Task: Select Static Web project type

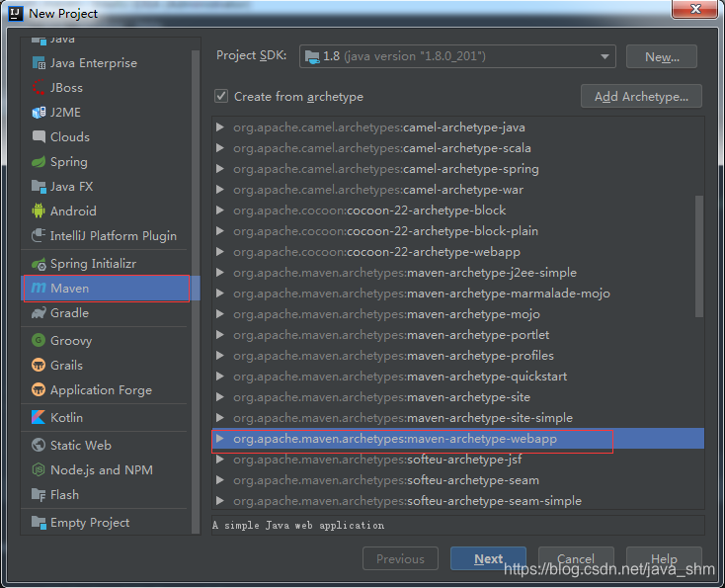Action: point(106,445)
